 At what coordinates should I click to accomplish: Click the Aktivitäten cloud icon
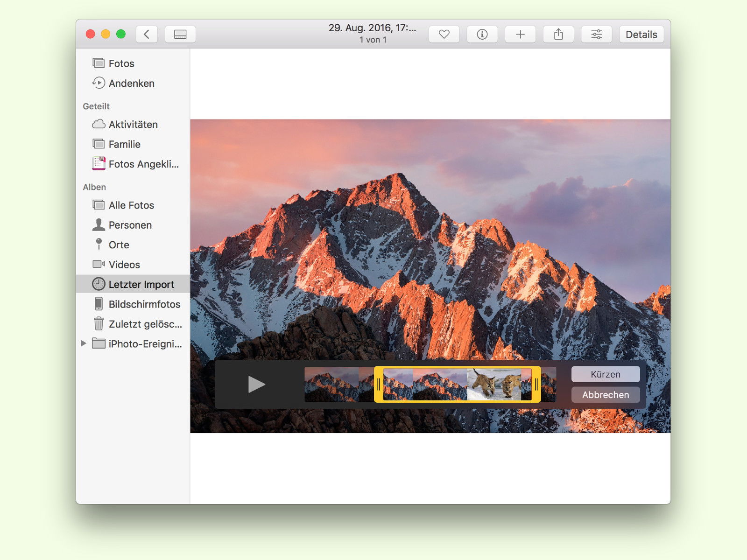click(99, 124)
